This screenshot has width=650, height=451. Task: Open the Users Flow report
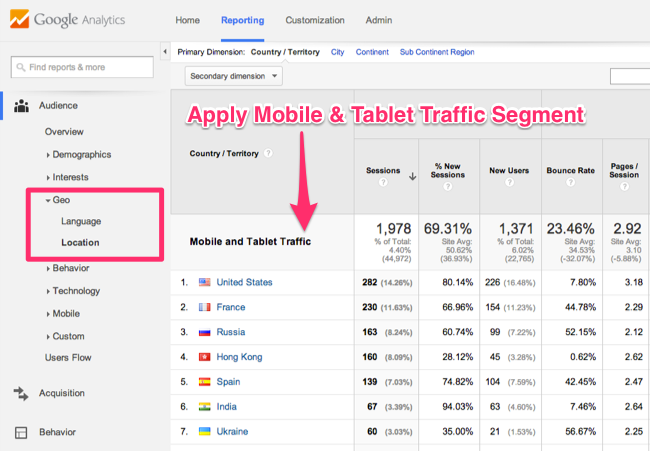pos(68,358)
